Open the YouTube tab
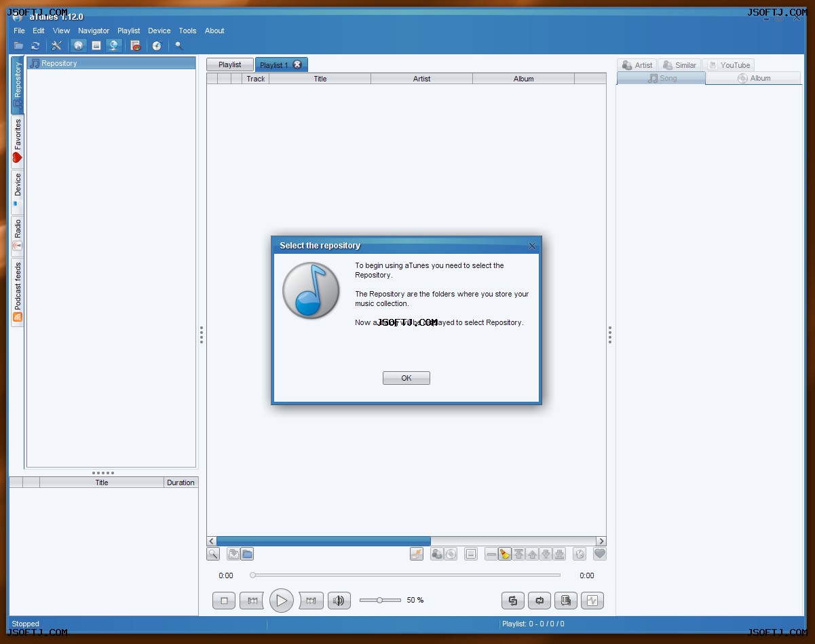This screenshot has width=815, height=644. coord(729,65)
